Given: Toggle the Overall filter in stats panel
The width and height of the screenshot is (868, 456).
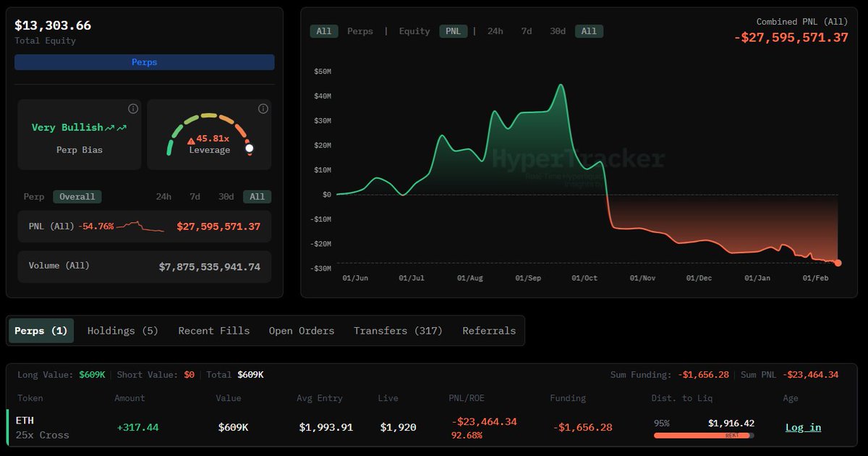Looking at the screenshot, I should (77, 197).
